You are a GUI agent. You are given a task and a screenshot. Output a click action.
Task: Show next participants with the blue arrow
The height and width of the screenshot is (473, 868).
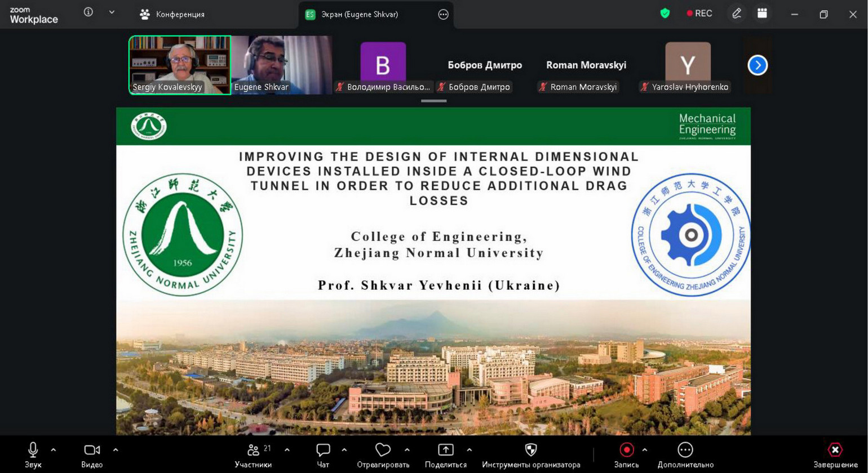click(x=758, y=65)
